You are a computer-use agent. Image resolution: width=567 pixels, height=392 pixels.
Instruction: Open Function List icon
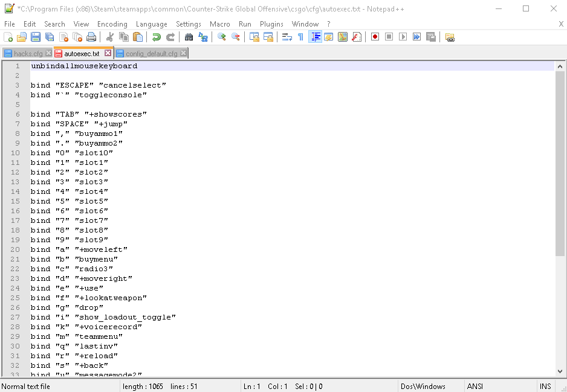pos(357,37)
